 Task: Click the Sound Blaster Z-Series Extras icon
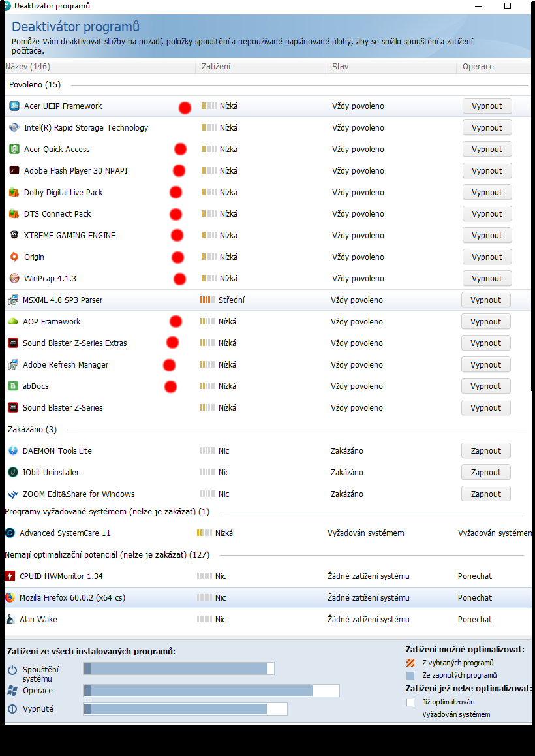click(x=13, y=343)
